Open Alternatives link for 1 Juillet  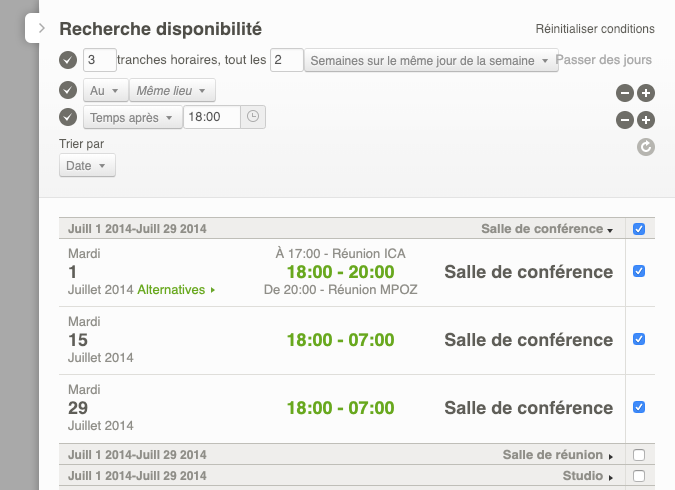pyautogui.click(x=177, y=290)
